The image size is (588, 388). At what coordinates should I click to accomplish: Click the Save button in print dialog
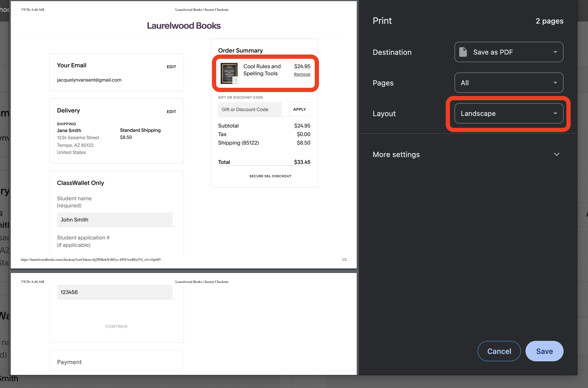tap(544, 351)
